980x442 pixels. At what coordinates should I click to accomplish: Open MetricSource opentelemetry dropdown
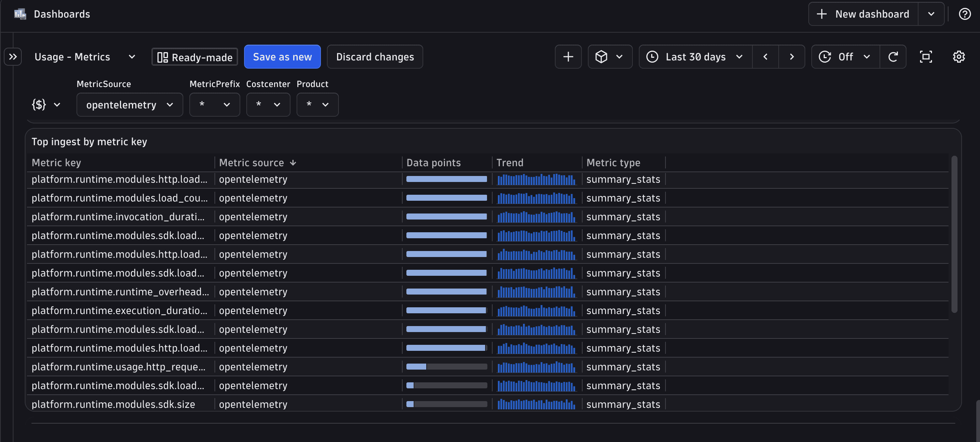[x=130, y=105]
